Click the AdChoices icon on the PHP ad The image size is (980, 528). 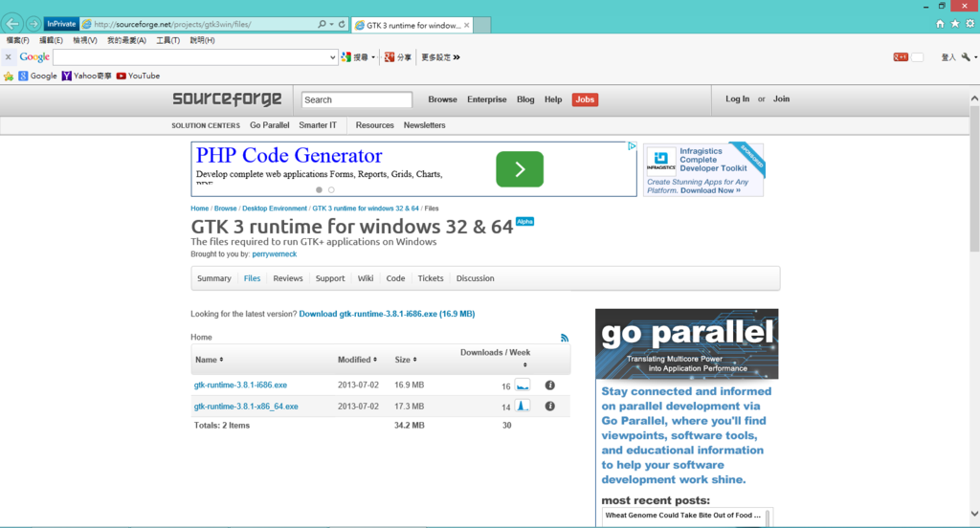[632, 146]
